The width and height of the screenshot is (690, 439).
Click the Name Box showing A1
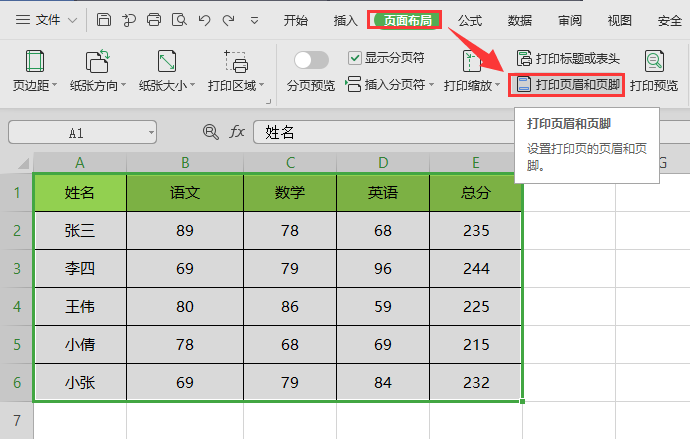[77, 132]
